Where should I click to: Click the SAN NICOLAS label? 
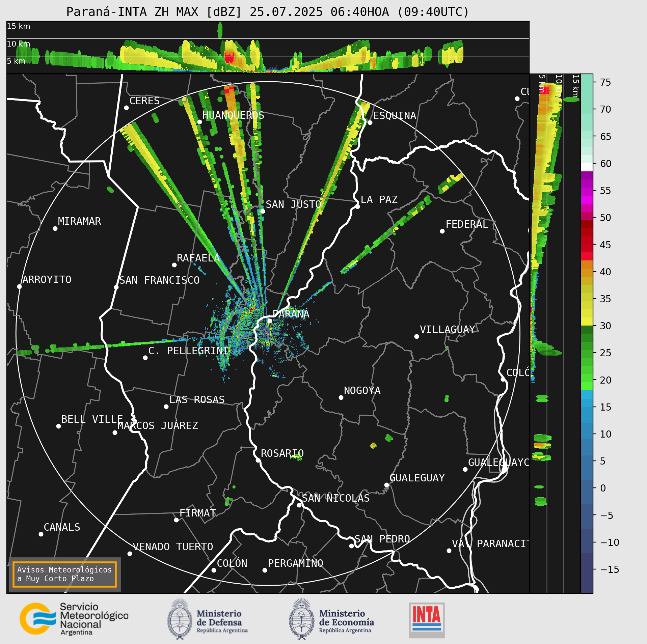point(336,498)
